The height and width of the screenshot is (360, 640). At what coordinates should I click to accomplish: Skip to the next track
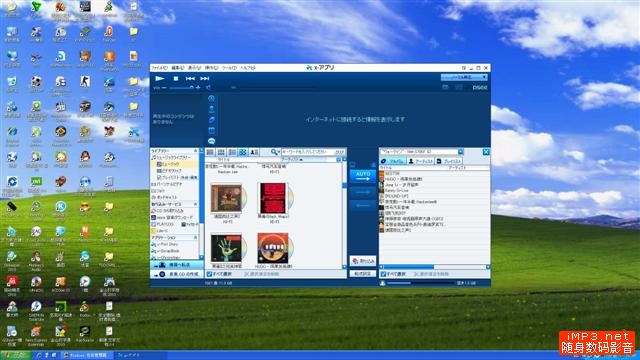(205, 78)
